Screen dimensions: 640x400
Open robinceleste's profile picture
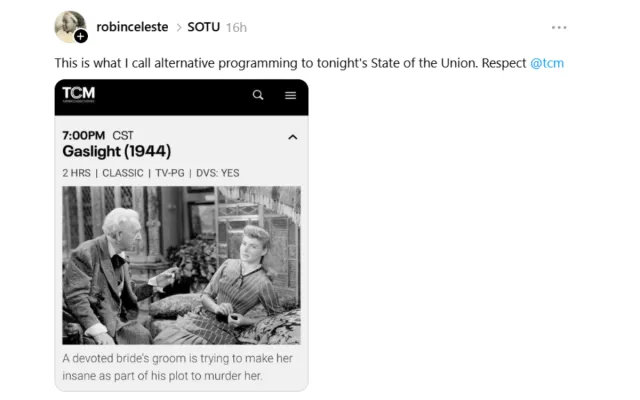click(69, 25)
